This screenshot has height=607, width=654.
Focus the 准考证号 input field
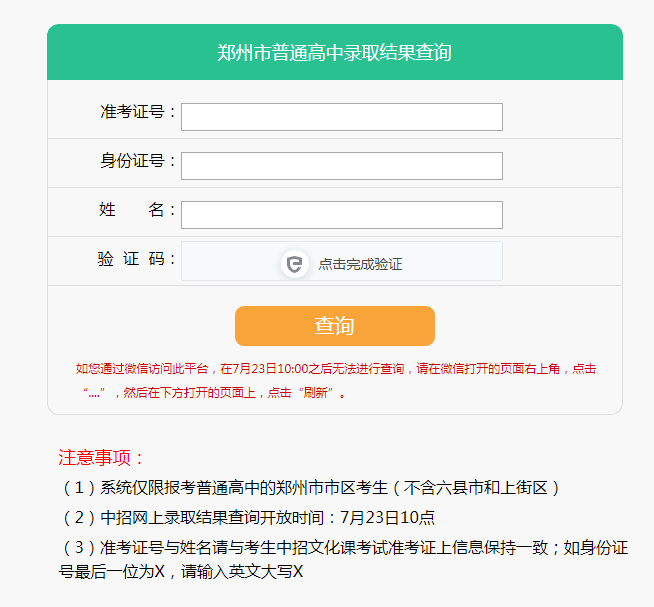342,117
